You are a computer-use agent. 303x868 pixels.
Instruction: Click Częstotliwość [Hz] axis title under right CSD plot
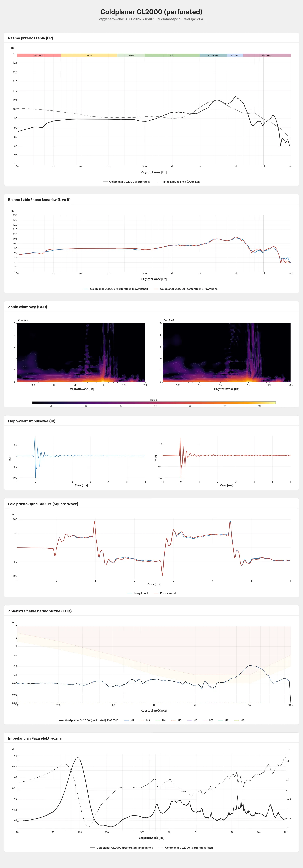(227, 389)
